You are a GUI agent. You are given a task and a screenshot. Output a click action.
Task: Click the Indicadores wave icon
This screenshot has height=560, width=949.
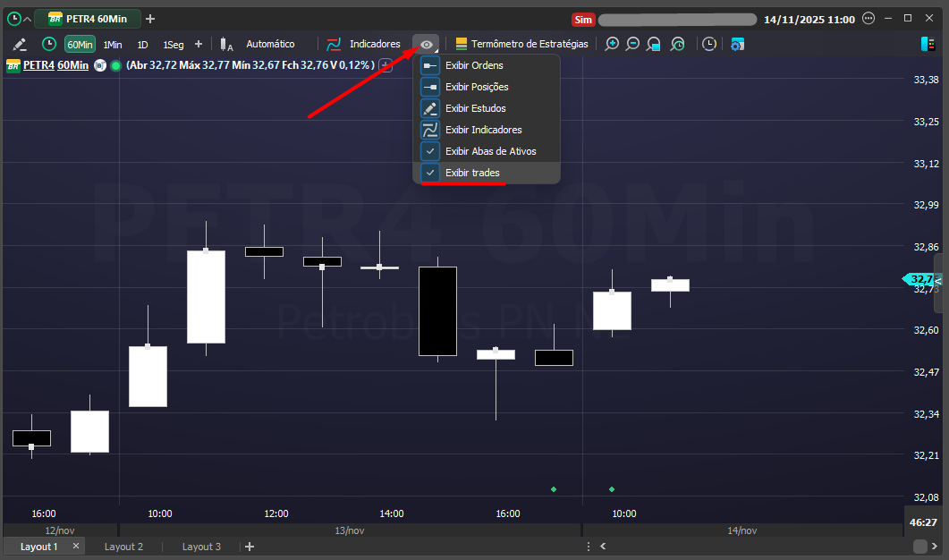tap(334, 44)
